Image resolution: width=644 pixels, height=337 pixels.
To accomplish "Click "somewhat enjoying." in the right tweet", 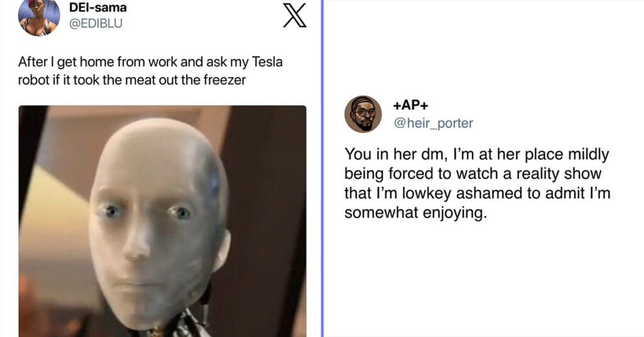I will coord(415,213).
